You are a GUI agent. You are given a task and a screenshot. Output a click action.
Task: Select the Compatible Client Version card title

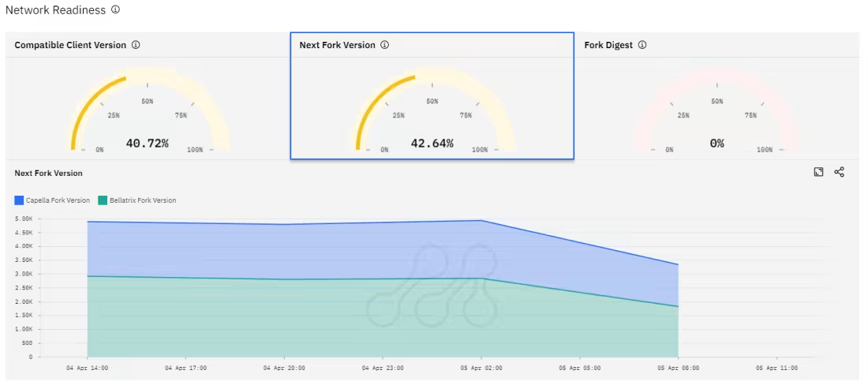coord(70,45)
